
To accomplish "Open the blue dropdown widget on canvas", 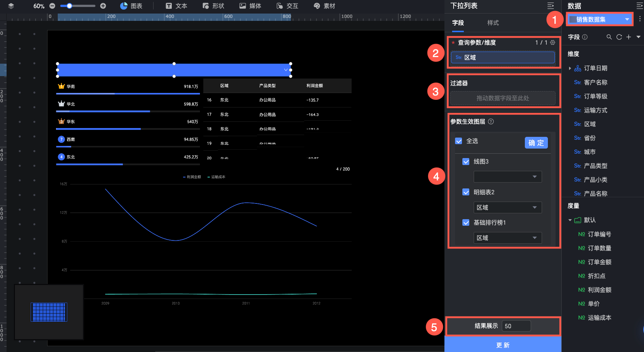I will (x=174, y=70).
